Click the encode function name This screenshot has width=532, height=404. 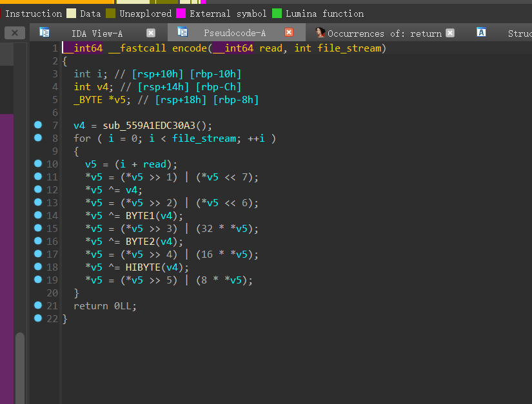190,48
